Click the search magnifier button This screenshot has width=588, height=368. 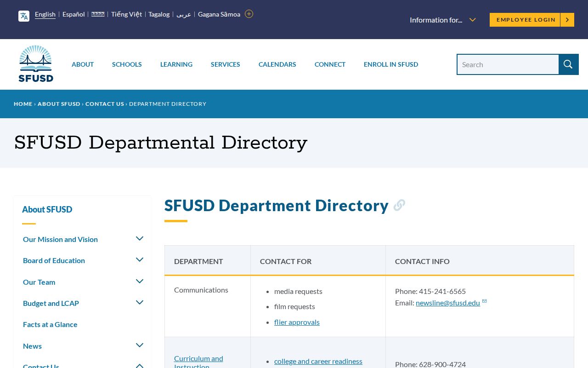tap(568, 64)
